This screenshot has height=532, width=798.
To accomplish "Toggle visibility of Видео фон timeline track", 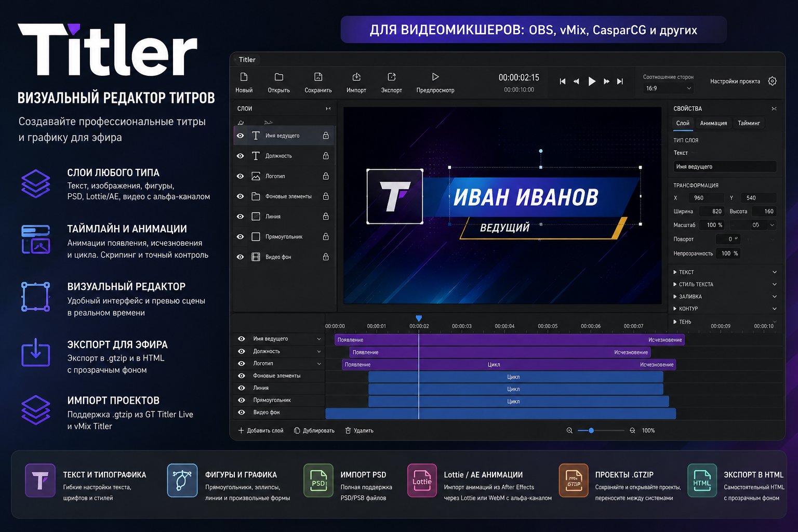I will pos(242,413).
